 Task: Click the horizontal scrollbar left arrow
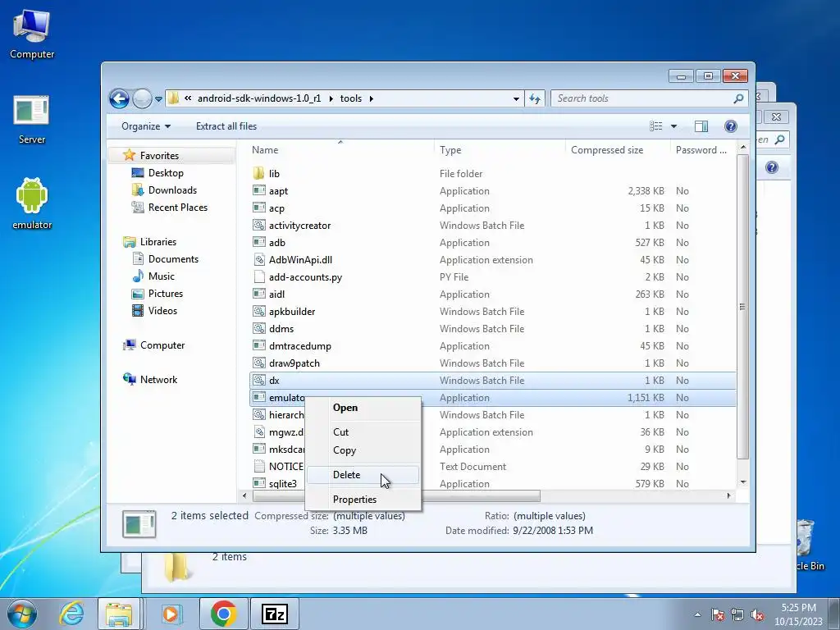(x=244, y=496)
